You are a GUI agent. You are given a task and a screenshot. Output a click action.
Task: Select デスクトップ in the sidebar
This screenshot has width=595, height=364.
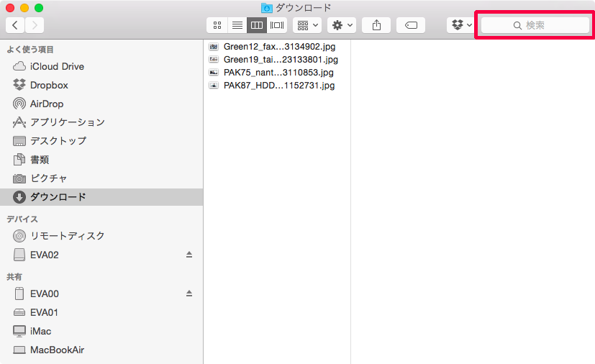pyautogui.click(x=101, y=141)
